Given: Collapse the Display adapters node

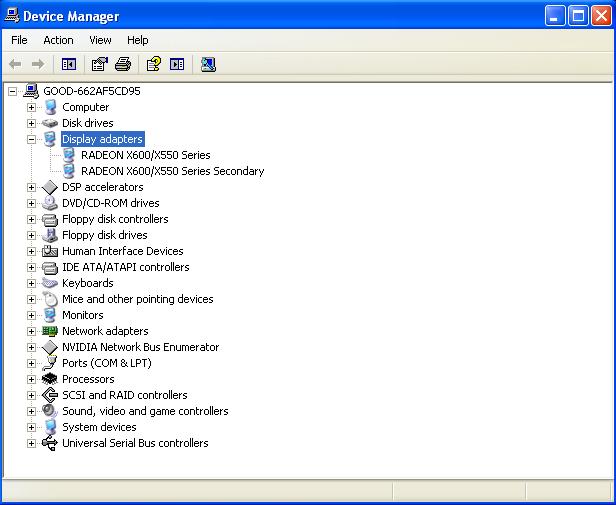Looking at the screenshot, I should pos(31,140).
